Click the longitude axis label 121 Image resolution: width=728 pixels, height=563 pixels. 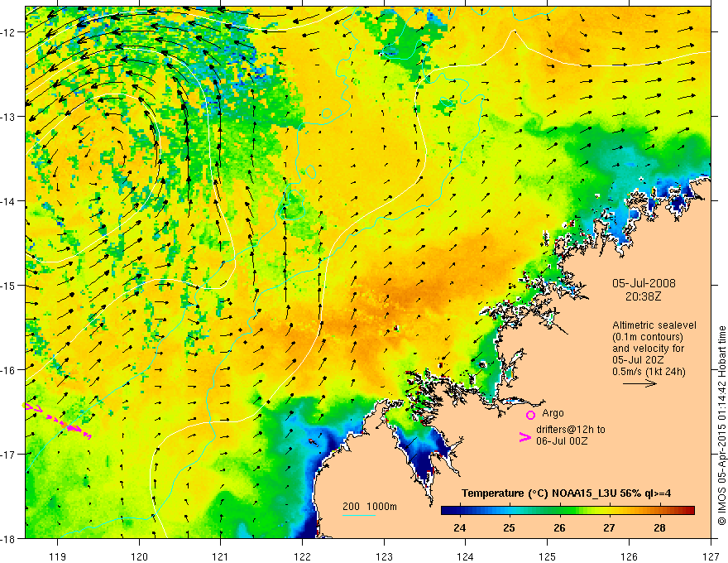pos(221,556)
